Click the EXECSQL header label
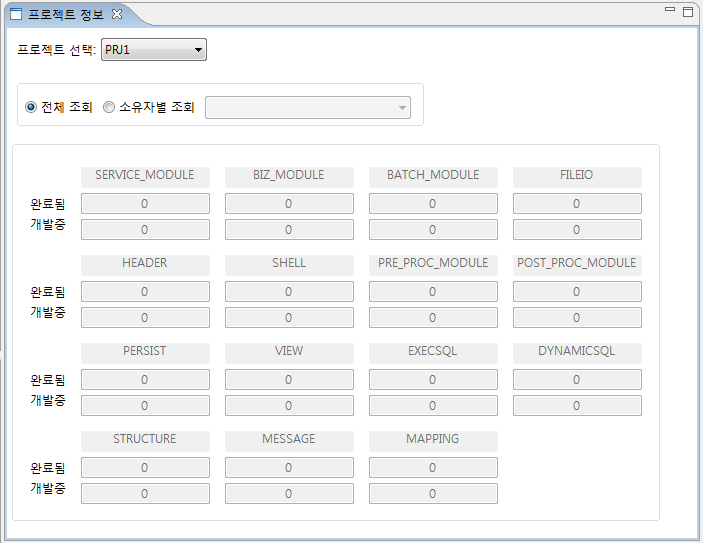This screenshot has height=543, width=703. point(433,351)
